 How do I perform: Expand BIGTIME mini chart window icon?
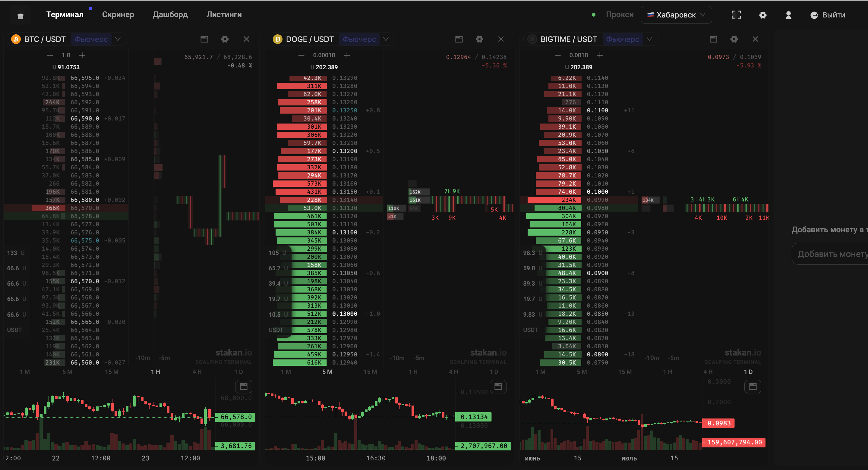click(753, 387)
